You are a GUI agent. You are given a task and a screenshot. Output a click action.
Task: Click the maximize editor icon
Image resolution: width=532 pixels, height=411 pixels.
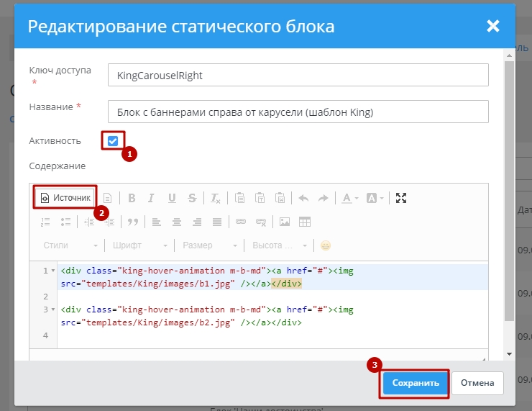[401, 198]
